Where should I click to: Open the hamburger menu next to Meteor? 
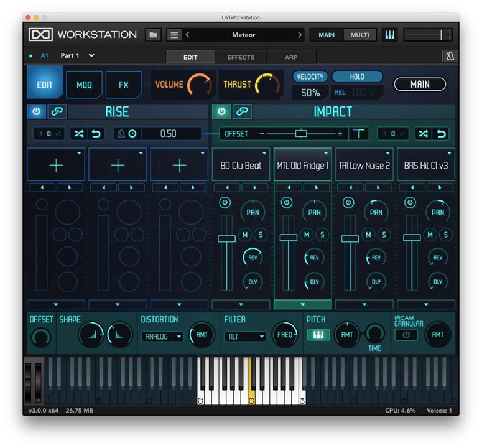pyautogui.click(x=174, y=35)
